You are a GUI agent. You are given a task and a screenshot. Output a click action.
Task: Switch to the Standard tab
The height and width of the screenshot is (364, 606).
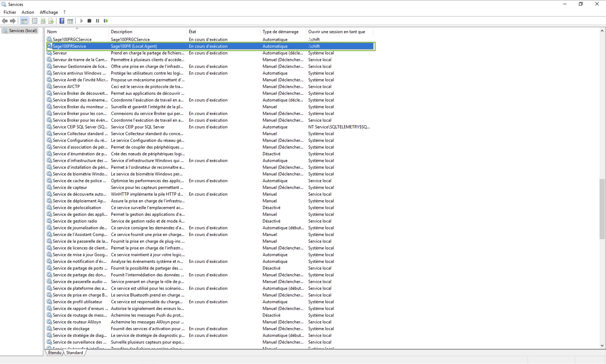[74, 352]
